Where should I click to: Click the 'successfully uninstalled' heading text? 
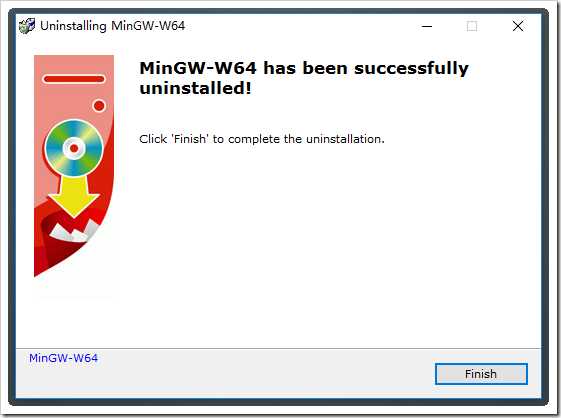[x=304, y=78]
